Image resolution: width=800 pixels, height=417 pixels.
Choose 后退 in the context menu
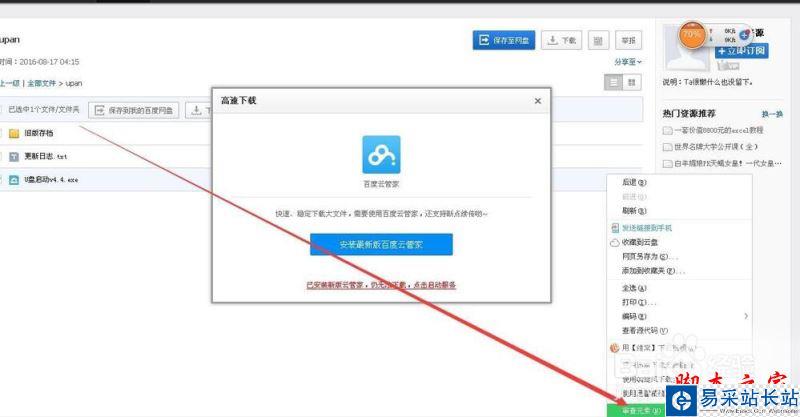pyautogui.click(x=634, y=182)
